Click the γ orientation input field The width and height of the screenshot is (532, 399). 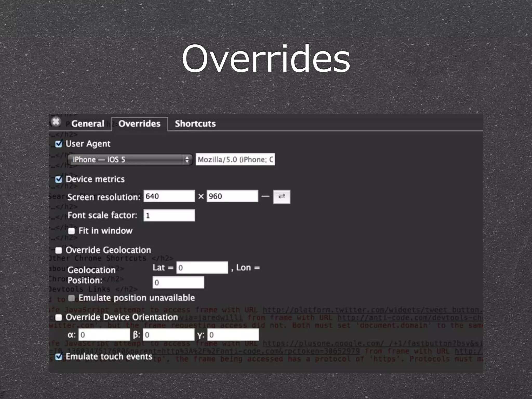point(233,335)
